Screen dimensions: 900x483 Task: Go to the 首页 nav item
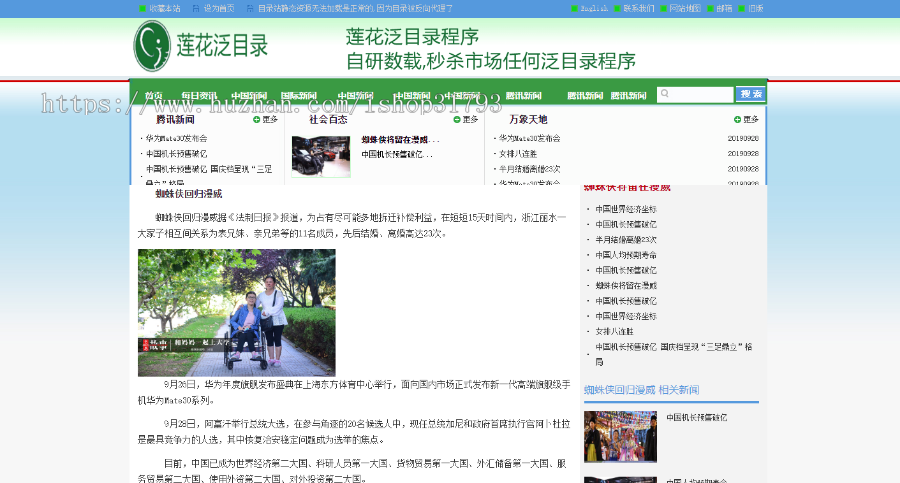click(154, 95)
